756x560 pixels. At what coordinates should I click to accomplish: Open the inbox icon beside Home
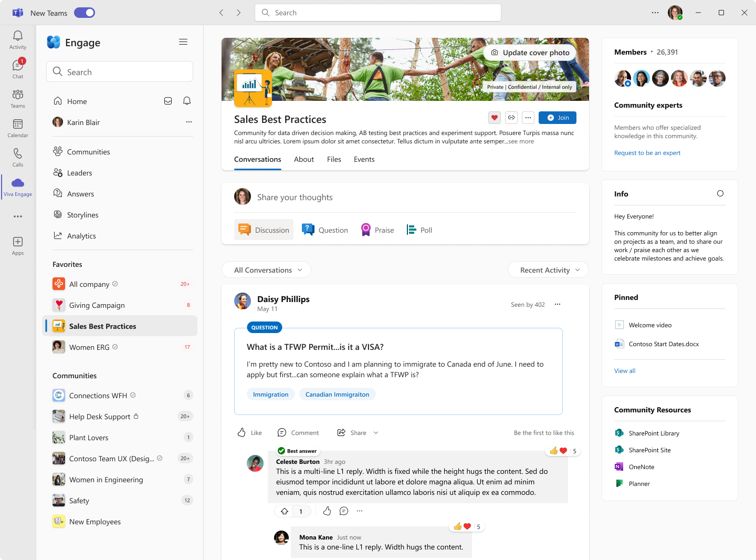[x=168, y=101]
